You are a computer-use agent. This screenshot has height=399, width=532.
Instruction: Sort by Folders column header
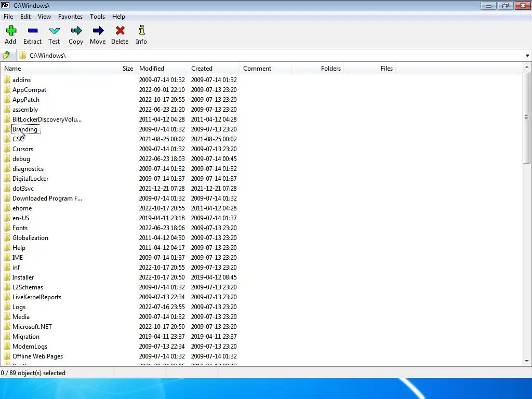[x=317, y=68]
